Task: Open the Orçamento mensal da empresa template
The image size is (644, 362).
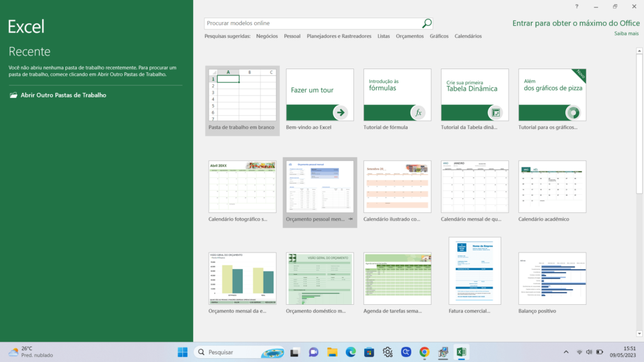Action: (x=242, y=278)
